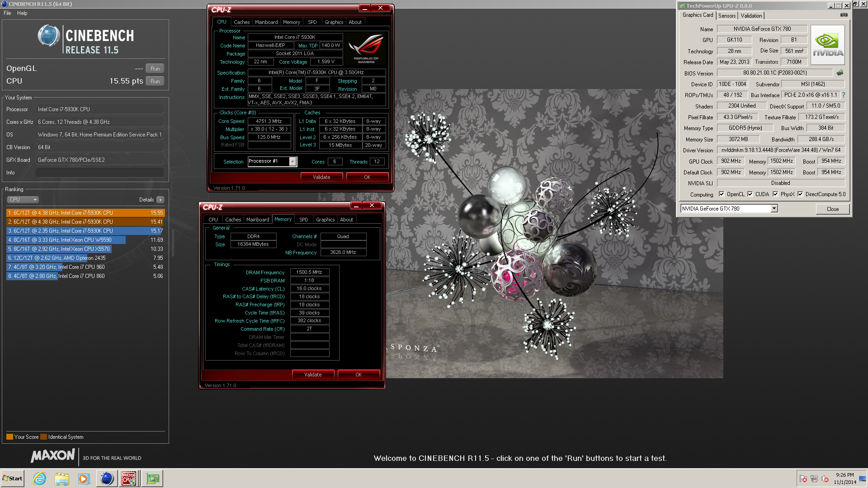Click the Cinebench taskbar icon
Image resolution: width=868 pixels, height=488 pixels.
pos(107,479)
